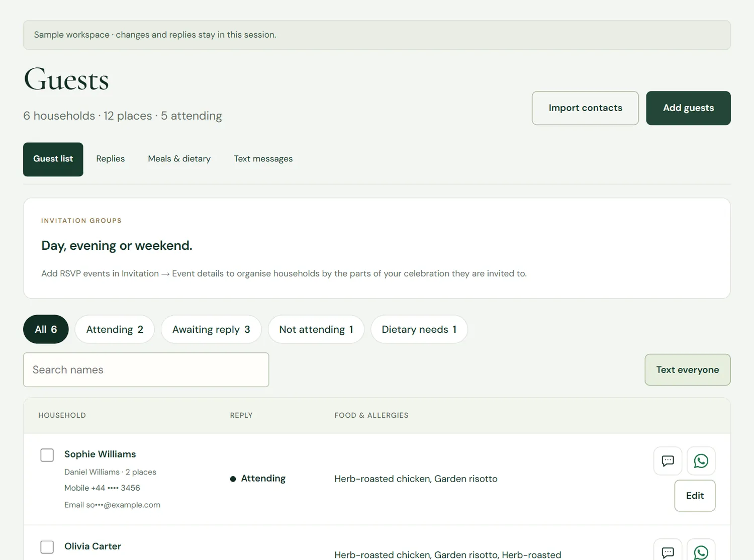
Task: Open WhatsApp chat for Sophie Williams
Action: [x=701, y=461]
